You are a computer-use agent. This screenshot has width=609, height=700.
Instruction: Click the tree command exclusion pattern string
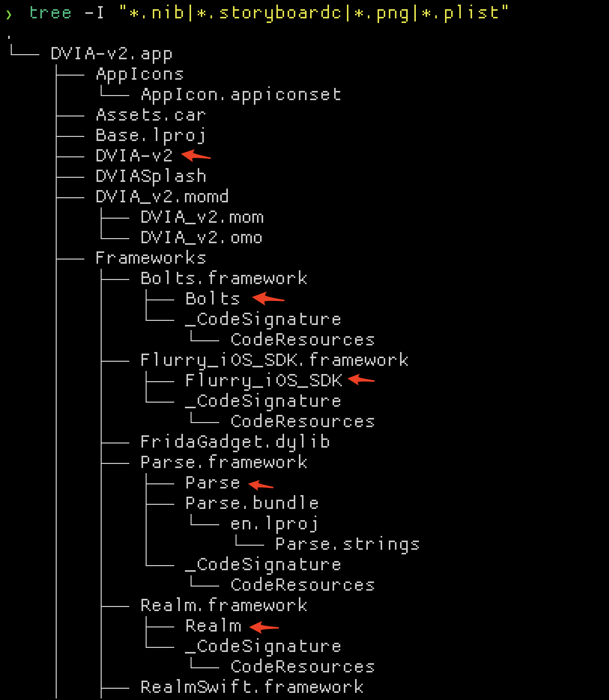click(313, 12)
